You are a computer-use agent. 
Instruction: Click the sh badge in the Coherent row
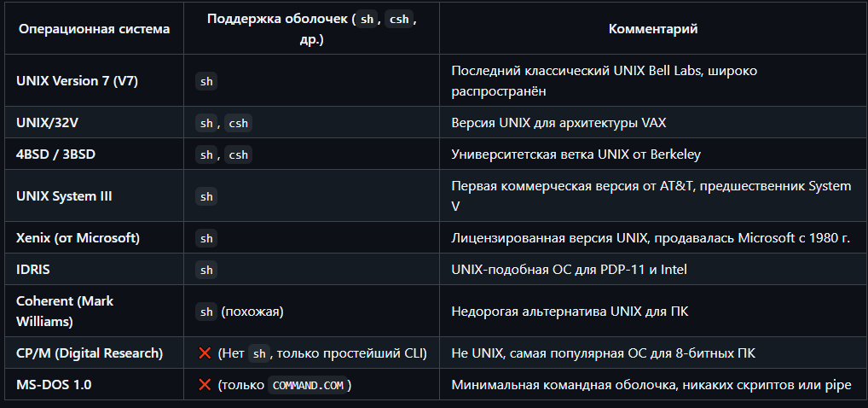[x=206, y=312]
